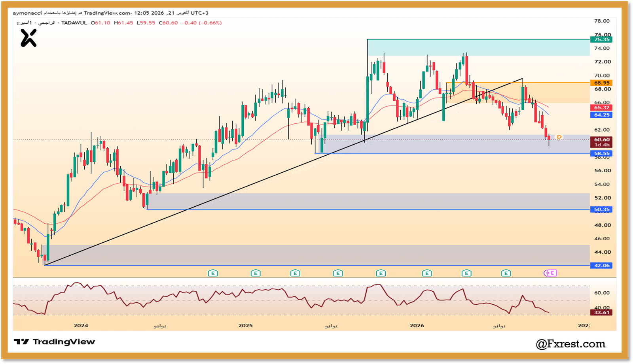Image resolution: width=633 pixels, height=364 pixels.
Task: Select the 58.55 support level label
Action: click(601, 153)
